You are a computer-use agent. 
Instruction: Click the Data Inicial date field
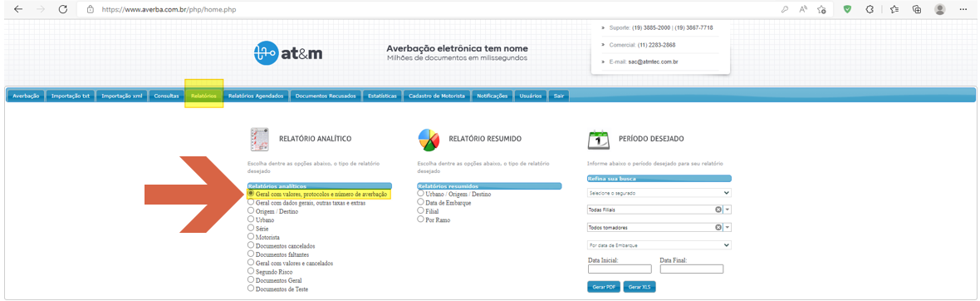click(620, 269)
